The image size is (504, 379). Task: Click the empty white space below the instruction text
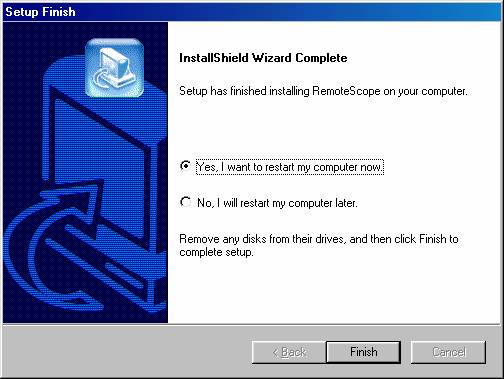[x=333, y=290]
